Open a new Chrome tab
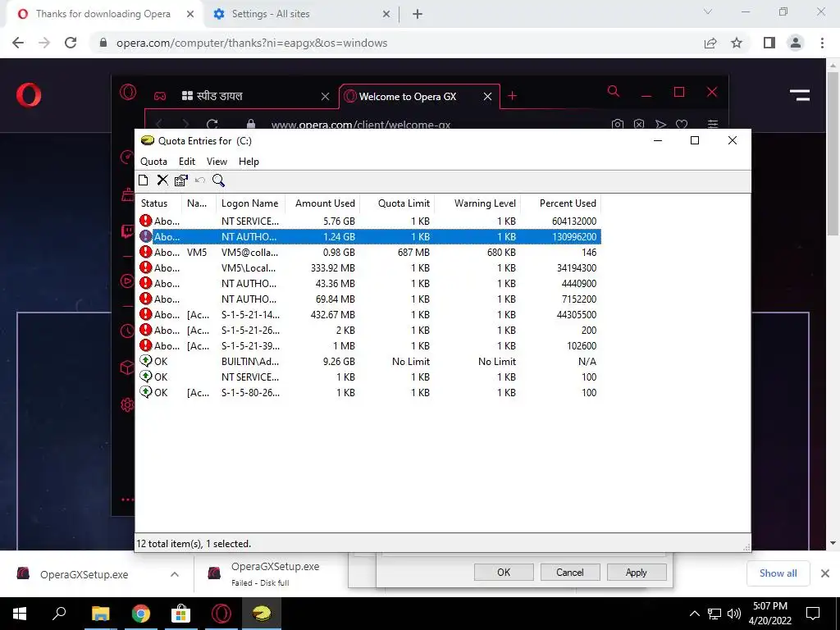Viewport: 840px width, 630px height. click(x=418, y=15)
